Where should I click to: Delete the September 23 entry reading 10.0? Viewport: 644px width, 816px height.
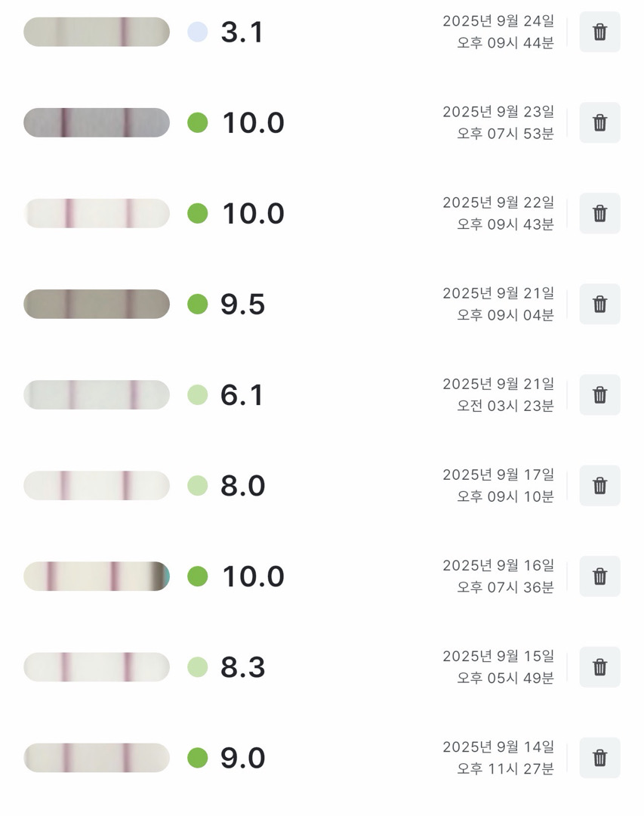(599, 123)
